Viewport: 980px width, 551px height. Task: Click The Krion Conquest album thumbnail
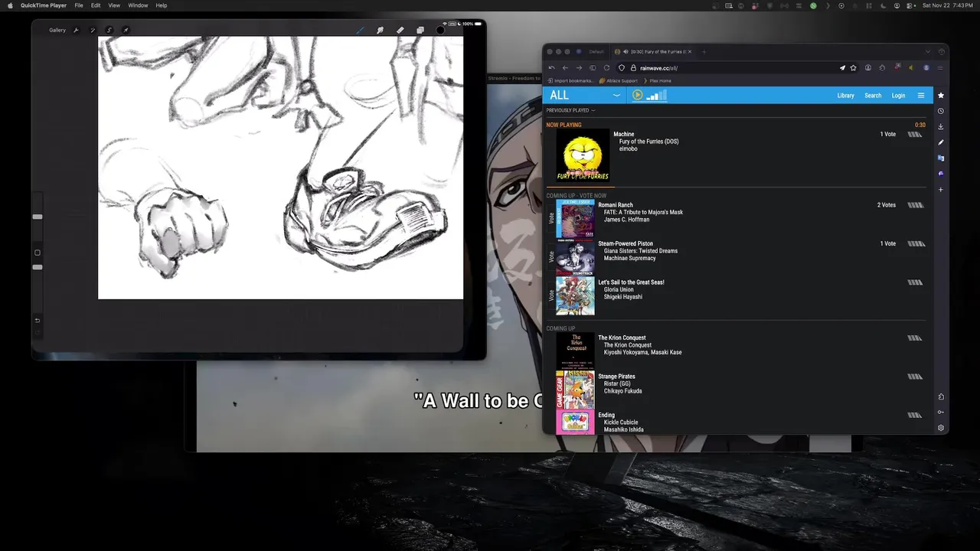tap(575, 351)
